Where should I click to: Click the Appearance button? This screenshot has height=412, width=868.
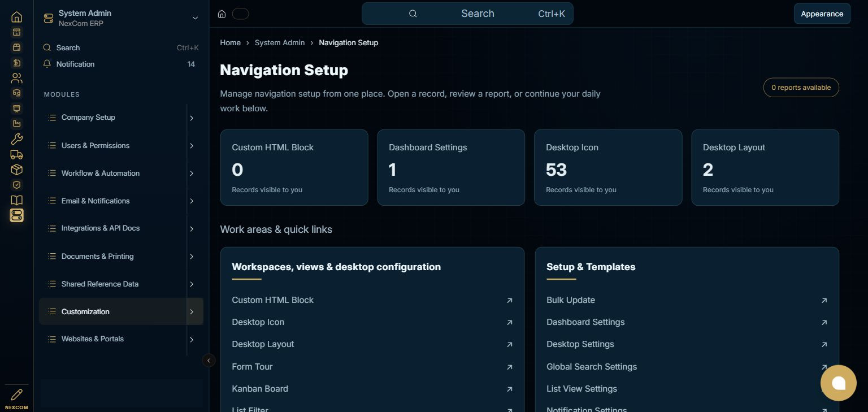point(822,14)
